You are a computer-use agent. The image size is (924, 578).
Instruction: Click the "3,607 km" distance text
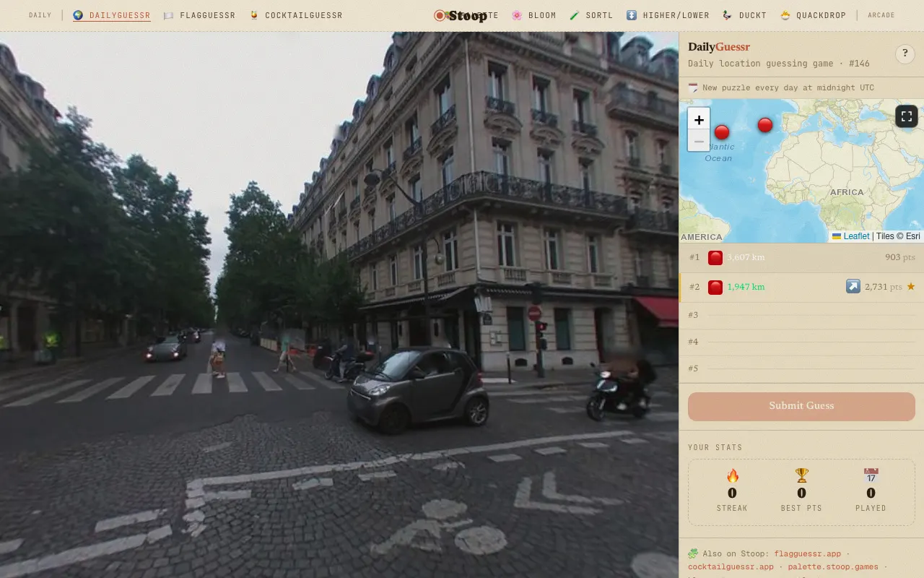(x=746, y=257)
